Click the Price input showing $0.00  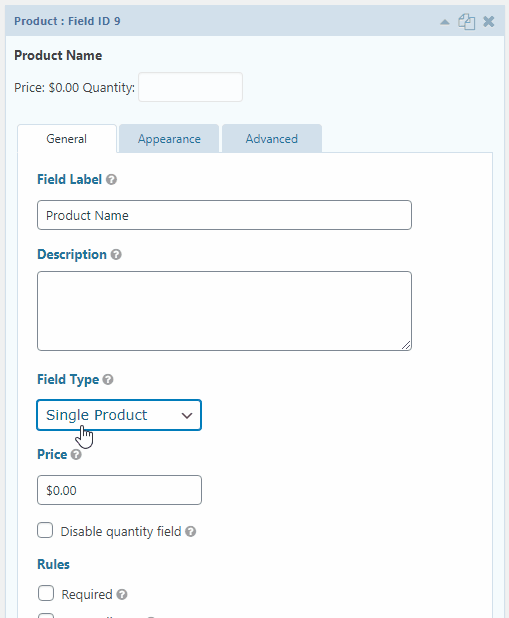click(x=119, y=490)
